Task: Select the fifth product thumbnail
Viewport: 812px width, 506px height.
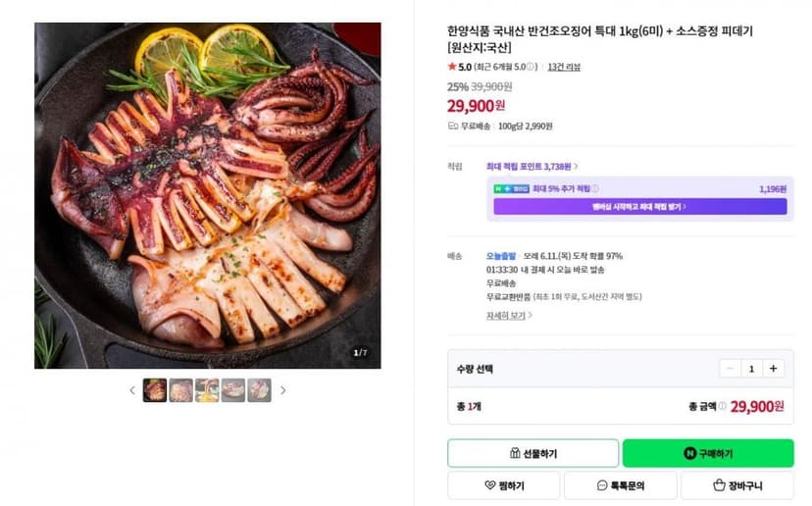Action: tap(260, 390)
